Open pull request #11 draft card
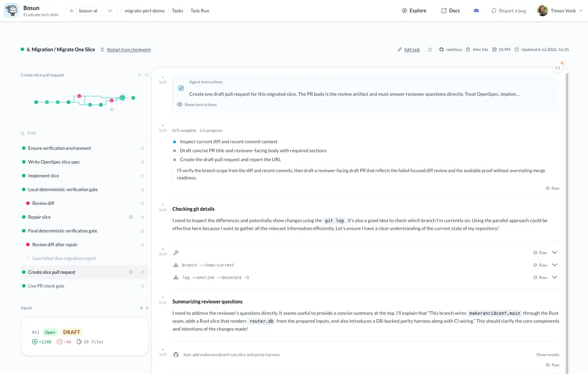 (x=85, y=336)
